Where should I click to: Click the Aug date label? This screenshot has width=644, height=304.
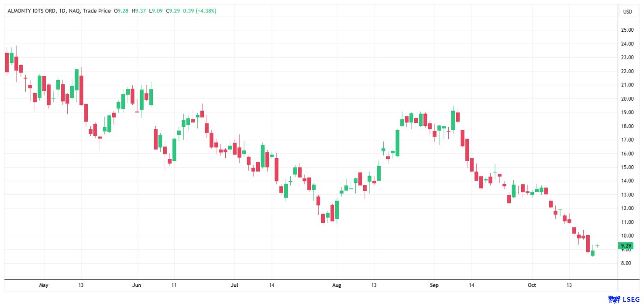(337, 285)
